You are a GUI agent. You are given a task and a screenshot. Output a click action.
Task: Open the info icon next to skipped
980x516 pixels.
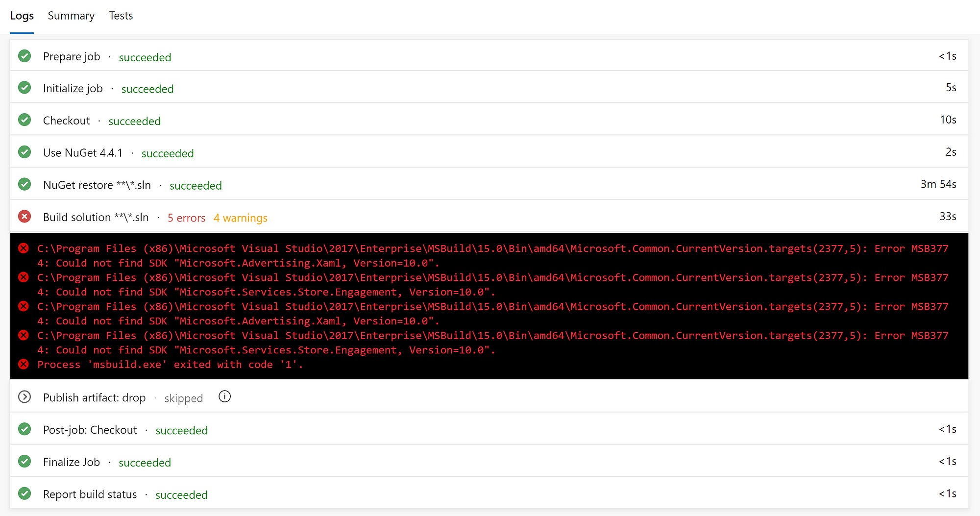[x=224, y=396]
